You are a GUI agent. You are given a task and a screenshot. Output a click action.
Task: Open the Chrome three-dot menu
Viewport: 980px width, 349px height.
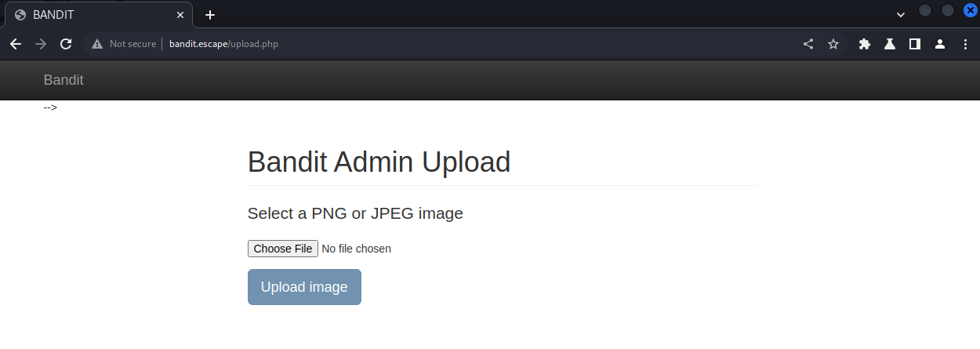click(965, 44)
